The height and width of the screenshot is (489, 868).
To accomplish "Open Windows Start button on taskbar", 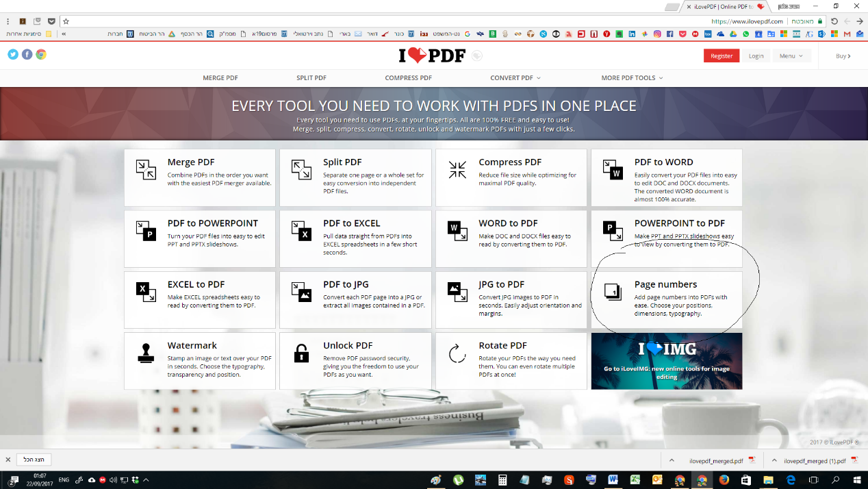I will click(856, 479).
